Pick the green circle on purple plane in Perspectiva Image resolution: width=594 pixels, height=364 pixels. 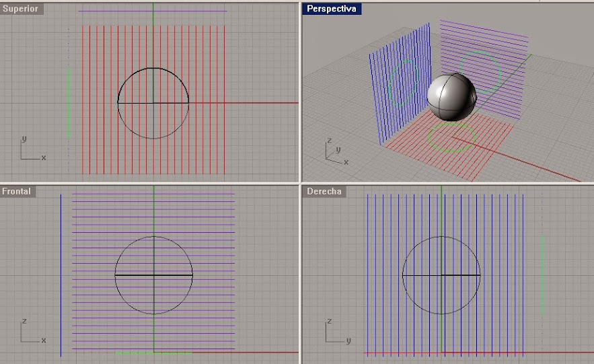coord(480,73)
